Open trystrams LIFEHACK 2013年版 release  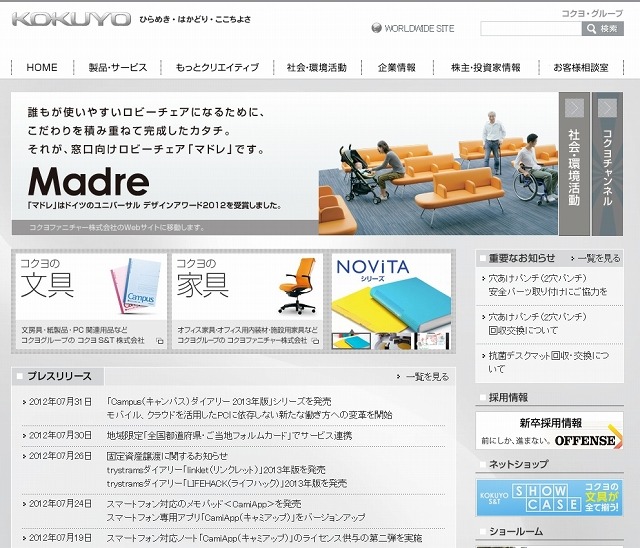[x=227, y=484]
